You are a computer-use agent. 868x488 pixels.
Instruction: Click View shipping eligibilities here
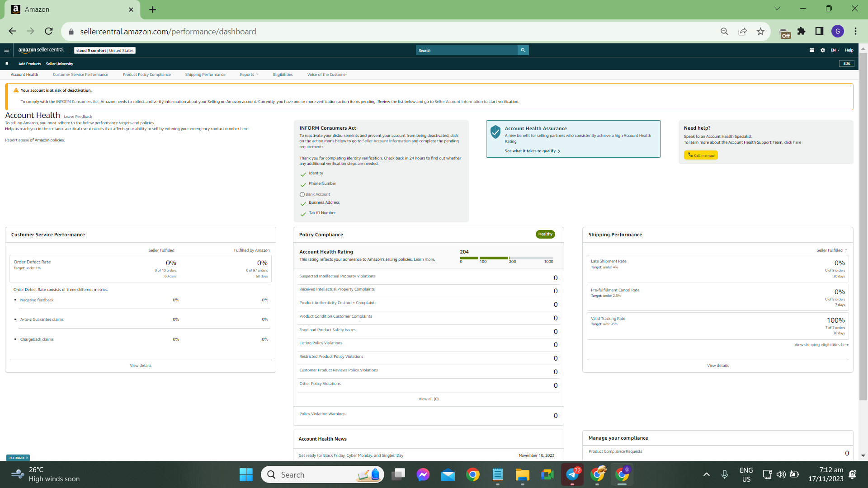coord(822,345)
